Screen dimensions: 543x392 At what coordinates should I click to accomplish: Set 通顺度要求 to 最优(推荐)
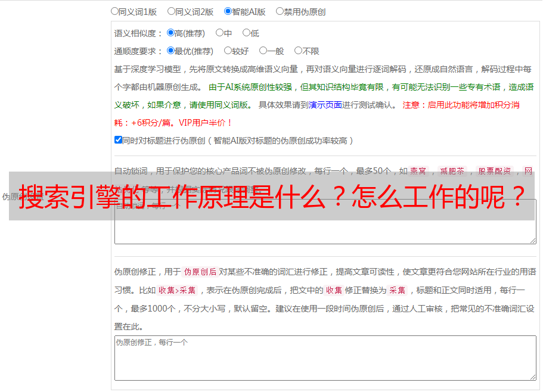(x=170, y=51)
